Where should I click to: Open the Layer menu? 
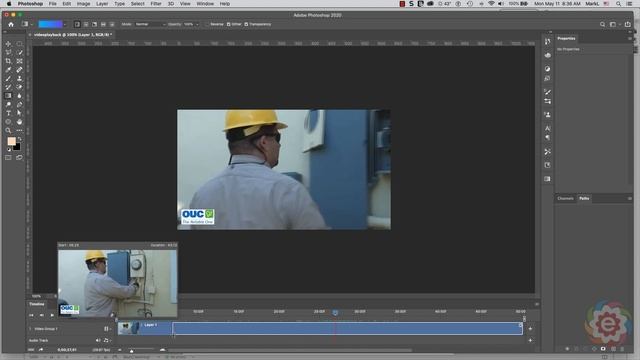[102, 4]
